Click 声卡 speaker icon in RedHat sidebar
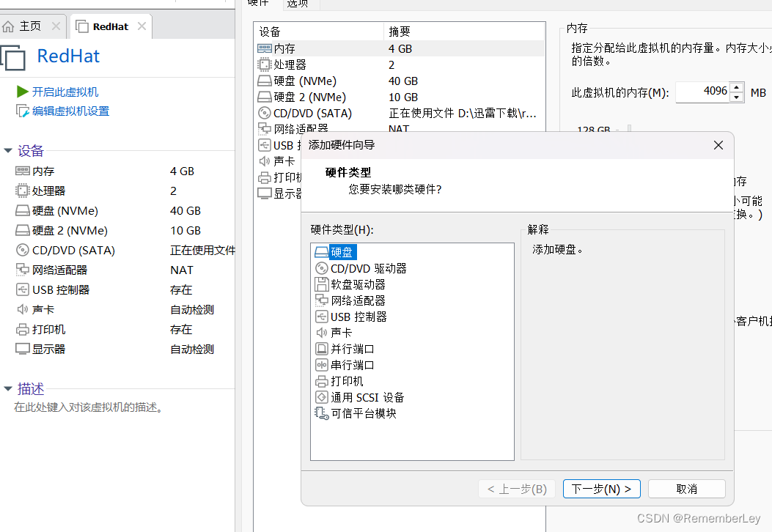 pyautogui.click(x=23, y=309)
